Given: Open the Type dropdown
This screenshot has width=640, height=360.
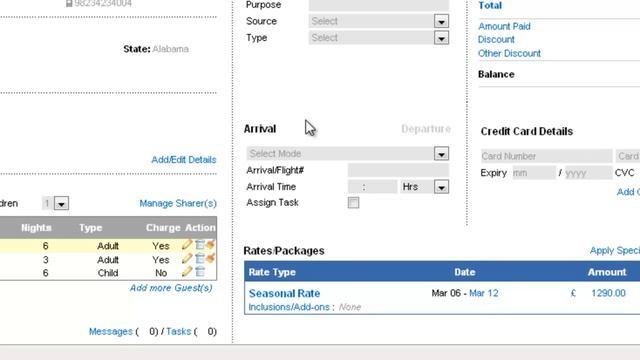Looking at the screenshot, I should (x=441, y=38).
